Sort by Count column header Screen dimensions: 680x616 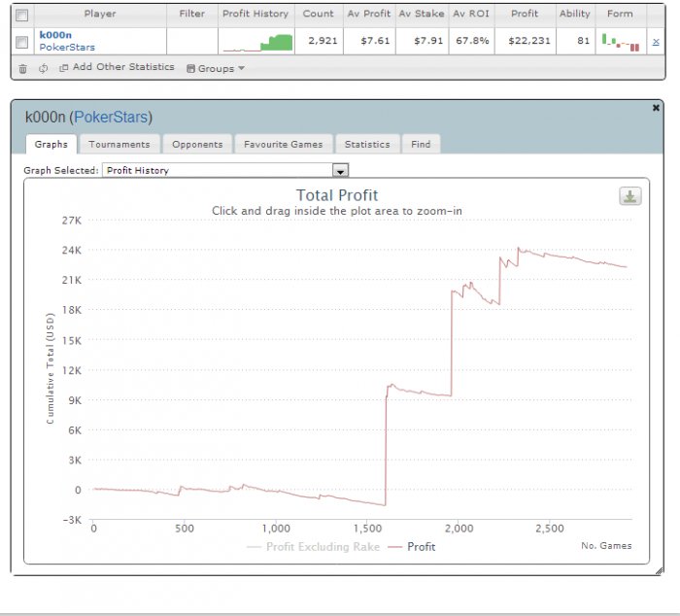coord(319,14)
